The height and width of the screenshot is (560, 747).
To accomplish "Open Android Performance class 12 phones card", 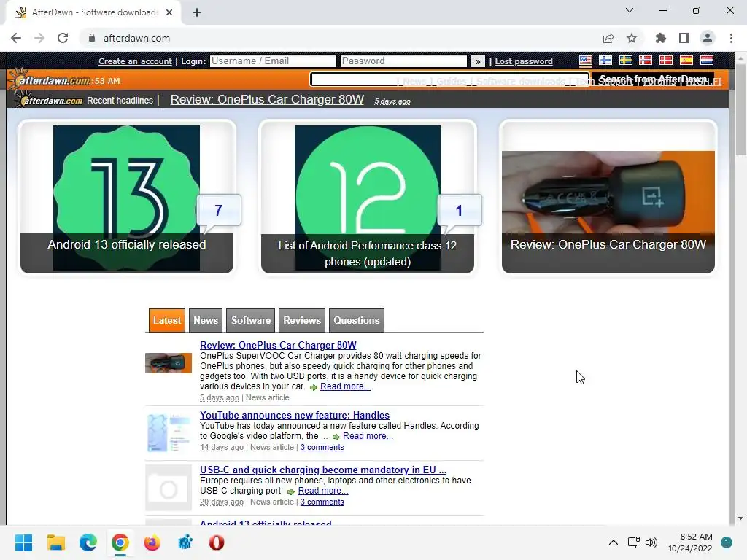I will [x=368, y=198].
